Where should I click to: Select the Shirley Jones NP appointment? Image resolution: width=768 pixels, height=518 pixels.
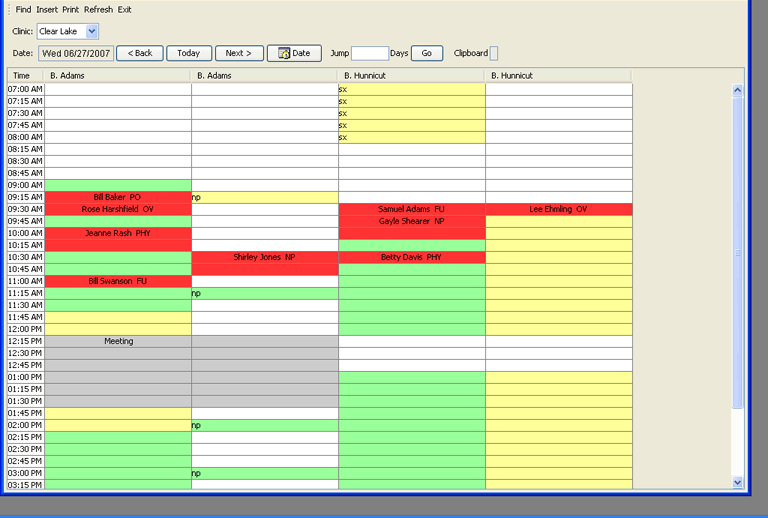point(264,257)
